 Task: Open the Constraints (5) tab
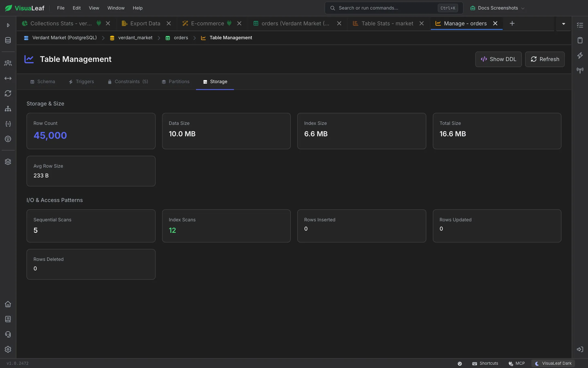coord(128,82)
